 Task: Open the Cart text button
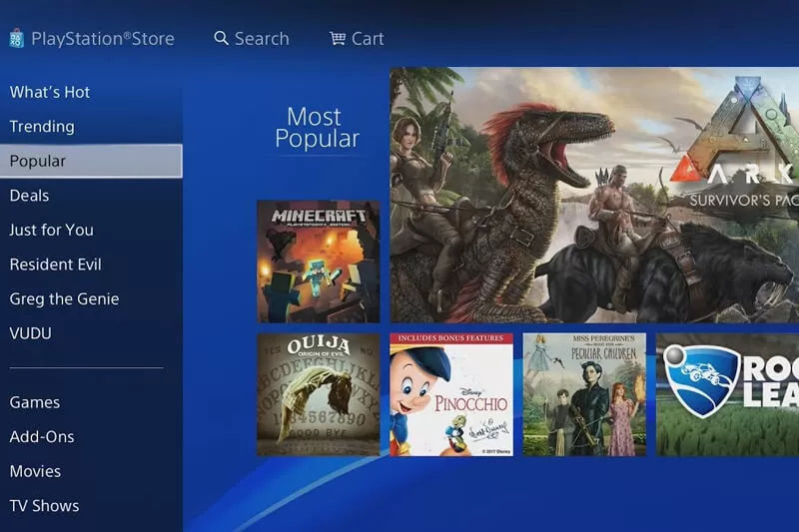coord(368,39)
